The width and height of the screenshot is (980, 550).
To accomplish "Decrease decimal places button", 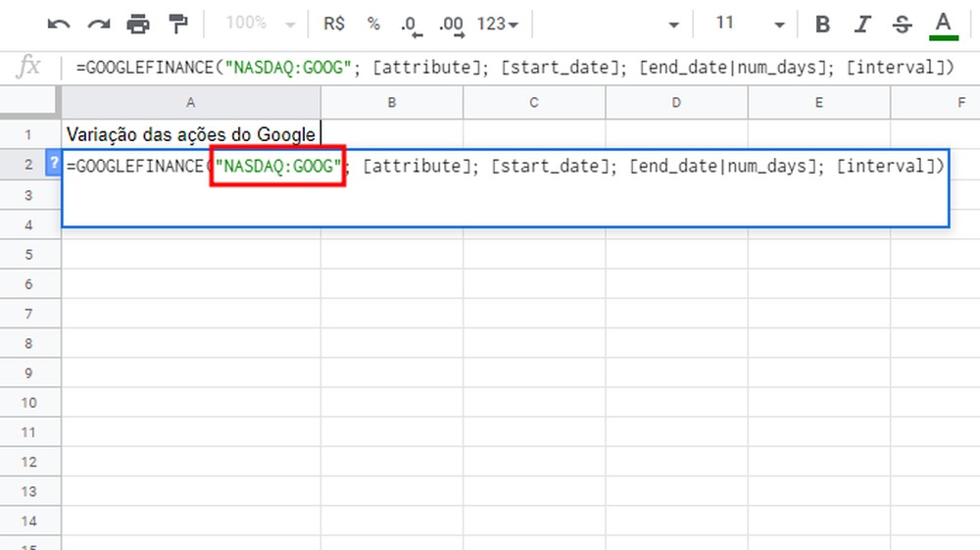I will [411, 25].
